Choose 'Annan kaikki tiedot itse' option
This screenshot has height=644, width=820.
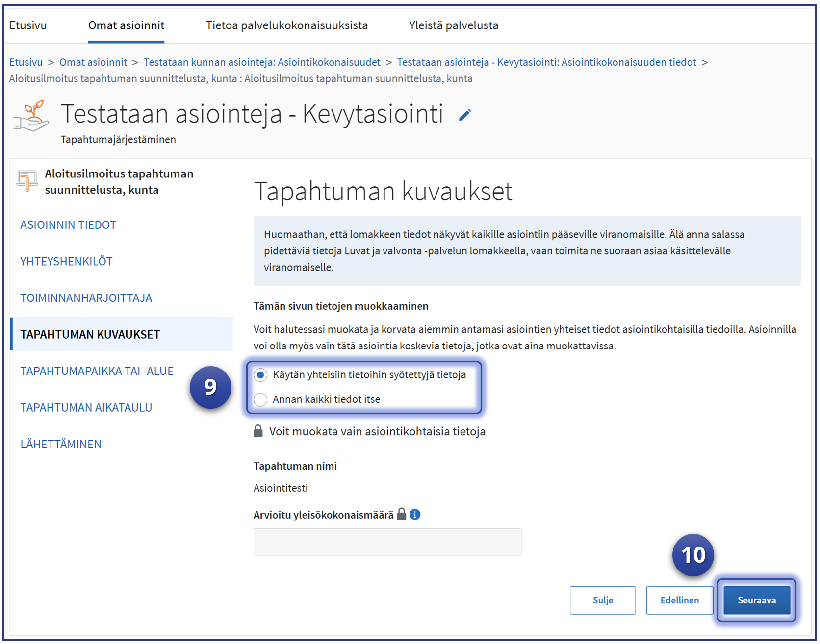pos(260,400)
